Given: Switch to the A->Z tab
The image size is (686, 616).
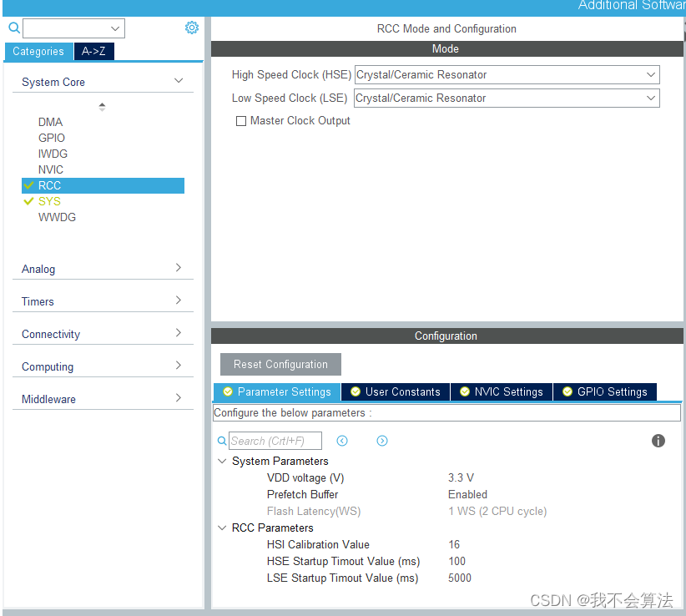Looking at the screenshot, I should (93, 51).
